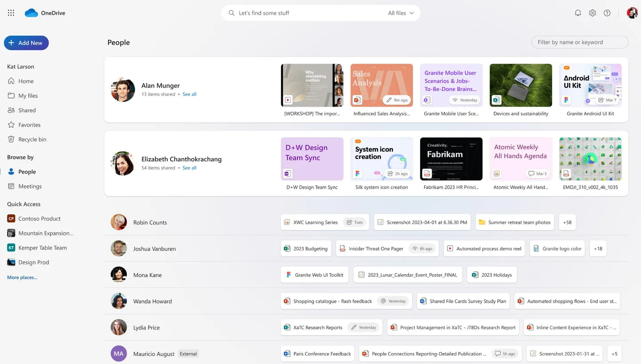Click the Contoso Product quick access icon
641x364 pixels.
tap(11, 218)
